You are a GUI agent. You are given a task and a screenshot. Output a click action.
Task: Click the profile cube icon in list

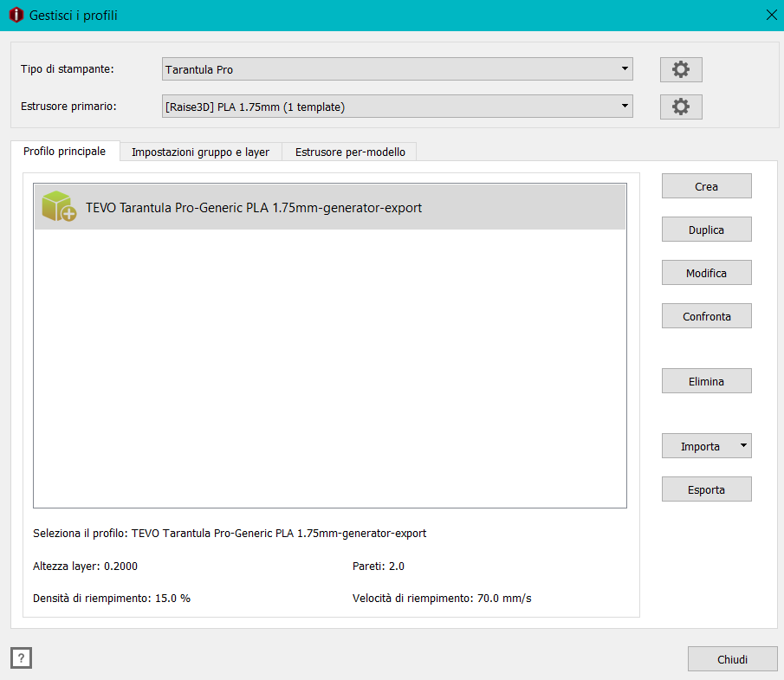point(59,206)
